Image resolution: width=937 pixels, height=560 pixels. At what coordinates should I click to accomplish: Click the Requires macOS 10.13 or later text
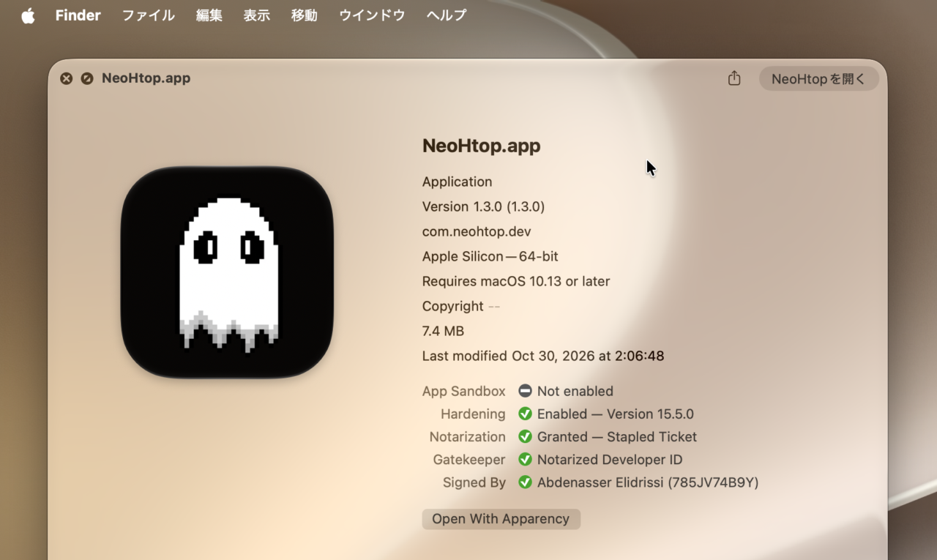coord(516,281)
